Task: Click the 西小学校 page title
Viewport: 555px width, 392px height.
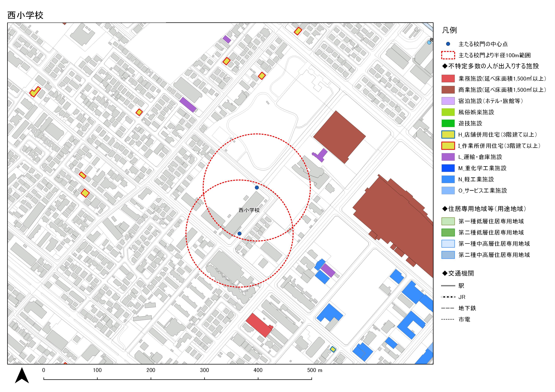Action: tap(25, 15)
